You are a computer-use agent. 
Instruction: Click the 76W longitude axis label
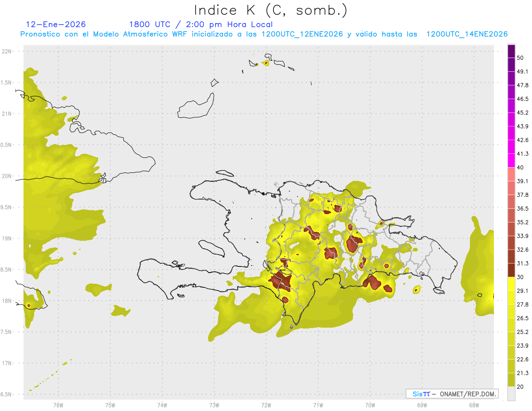click(x=58, y=405)
